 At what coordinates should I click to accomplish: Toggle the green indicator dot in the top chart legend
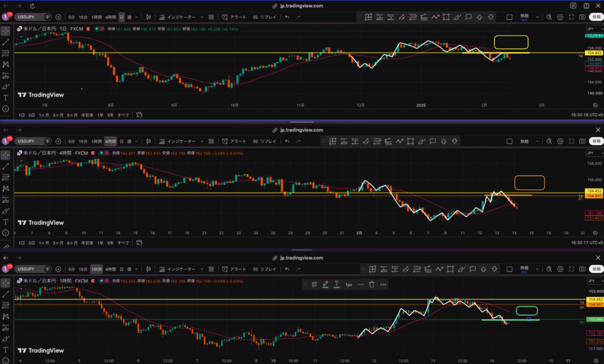pyautogui.click(x=97, y=29)
